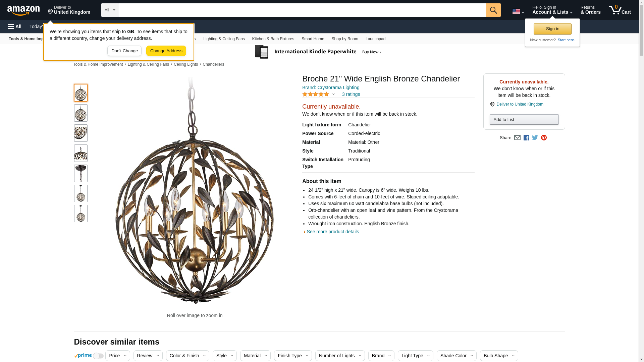Screen dimensions: 644x362
Task: Toggle the Prime filter switch
Action: [98, 356]
